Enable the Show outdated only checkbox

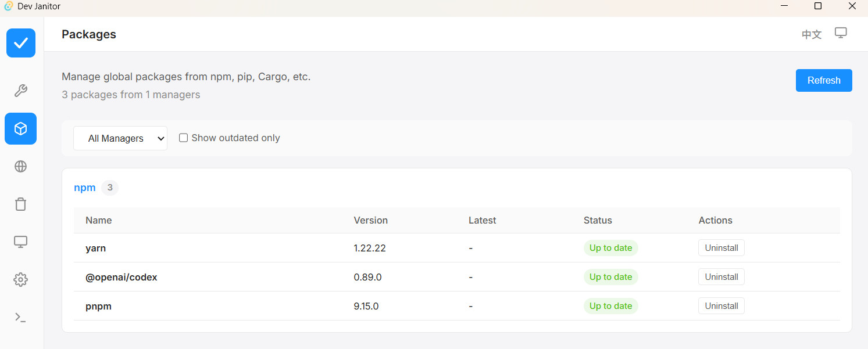coord(183,138)
